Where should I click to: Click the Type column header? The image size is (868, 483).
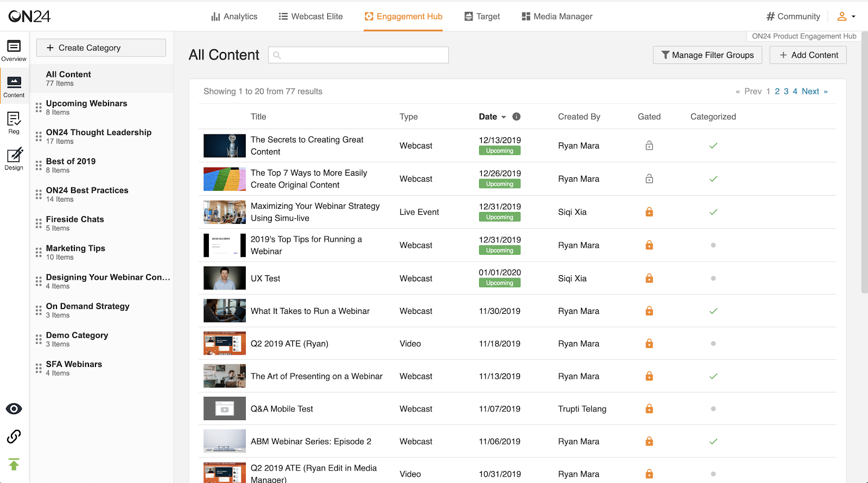[x=409, y=117]
